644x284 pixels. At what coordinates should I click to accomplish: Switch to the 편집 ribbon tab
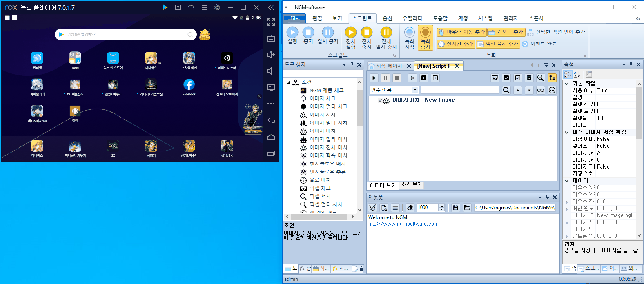click(x=317, y=18)
